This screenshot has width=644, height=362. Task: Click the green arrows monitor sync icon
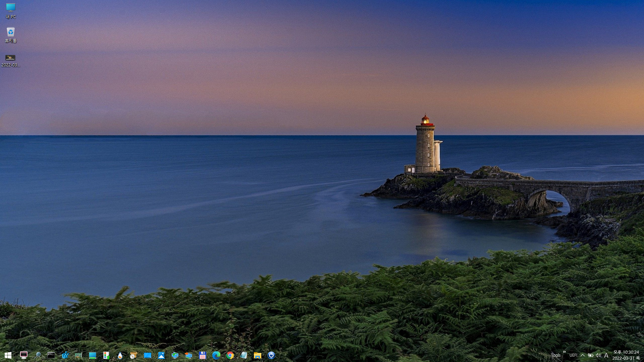(175, 355)
